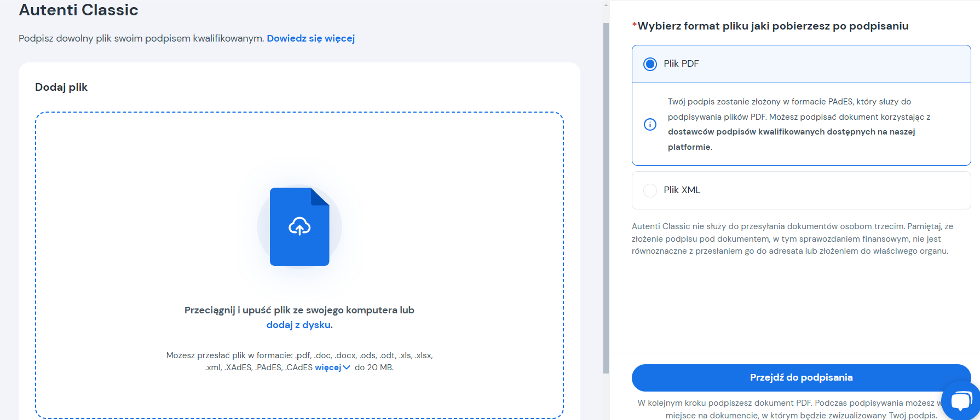Click the 'do 20 MB' size limit text
The height and width of the screenshot is (420, 980).
pos(374,367)
